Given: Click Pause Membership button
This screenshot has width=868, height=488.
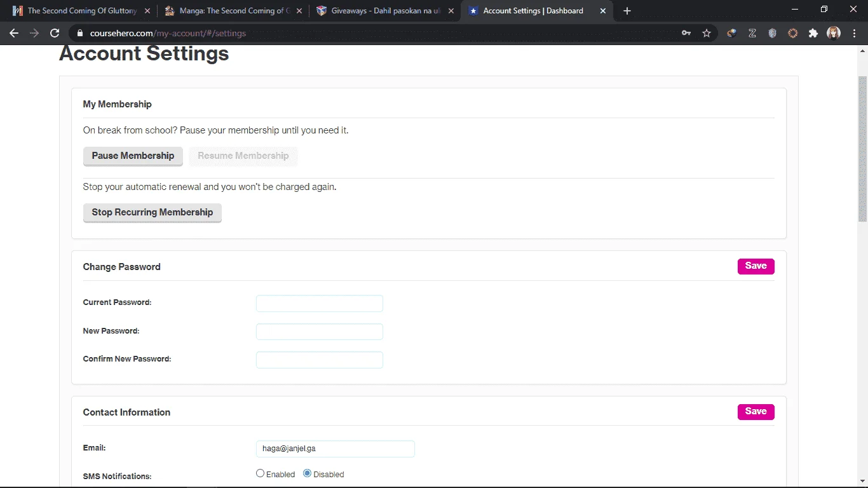Looking at the screenshot, I should (x=133, y=156).
